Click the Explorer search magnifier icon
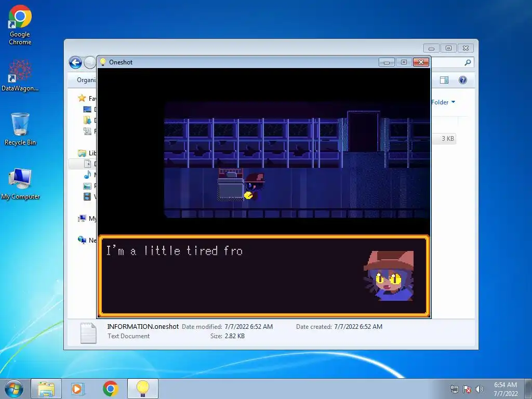This screenshot has height=399, width=532. (468, 62)
